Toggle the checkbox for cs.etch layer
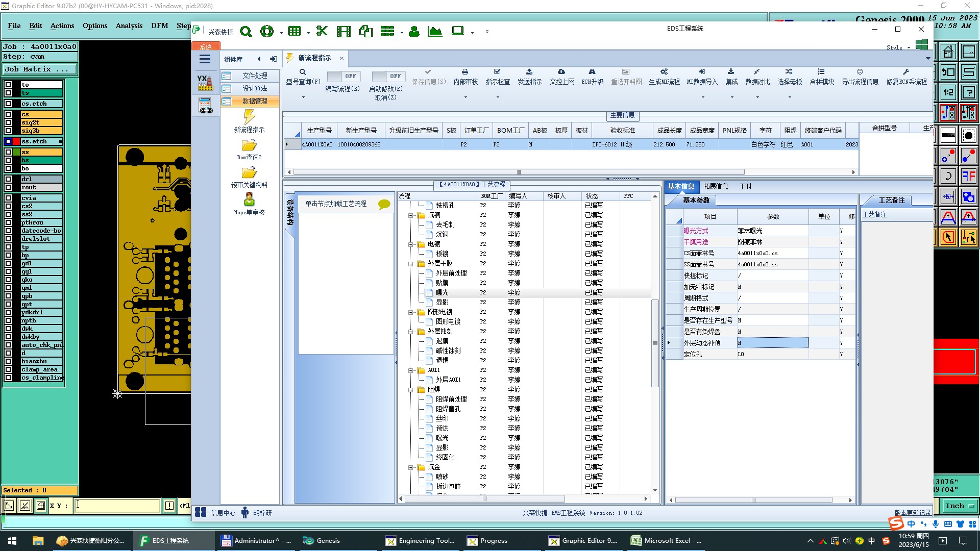The image size is (980, 551). pyautogui.click(x=8, y=104)
